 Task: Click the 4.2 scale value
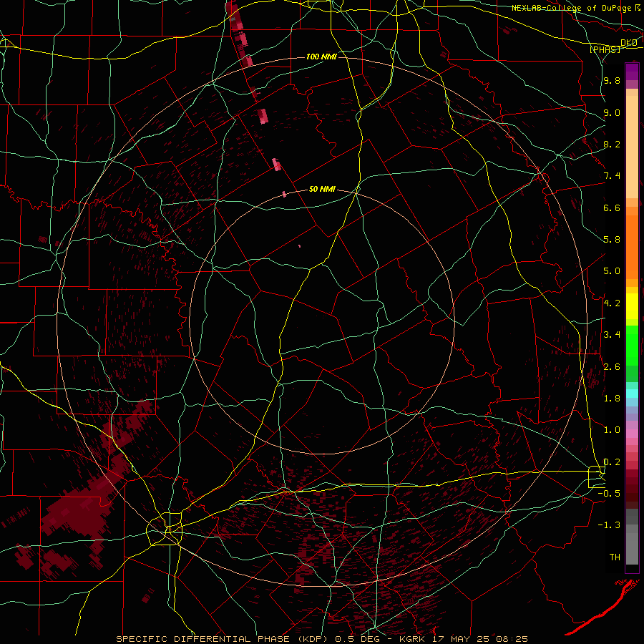[x=612, y=303]
